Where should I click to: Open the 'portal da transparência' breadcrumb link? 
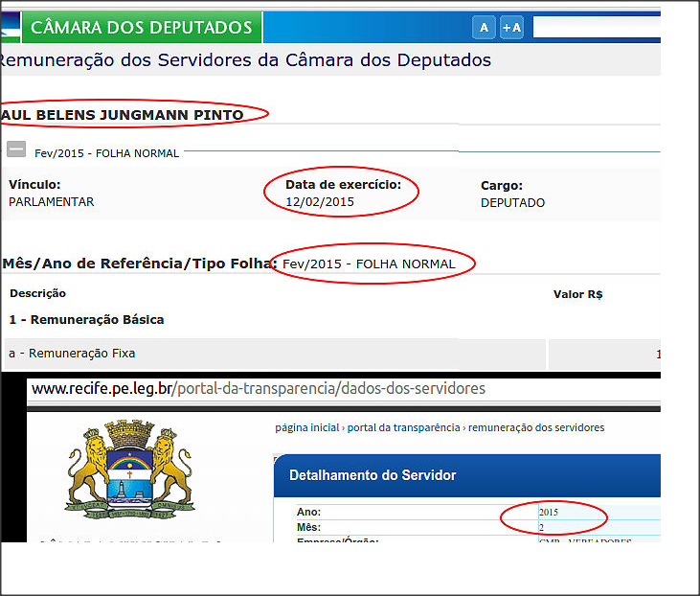(x=402, y=427)
